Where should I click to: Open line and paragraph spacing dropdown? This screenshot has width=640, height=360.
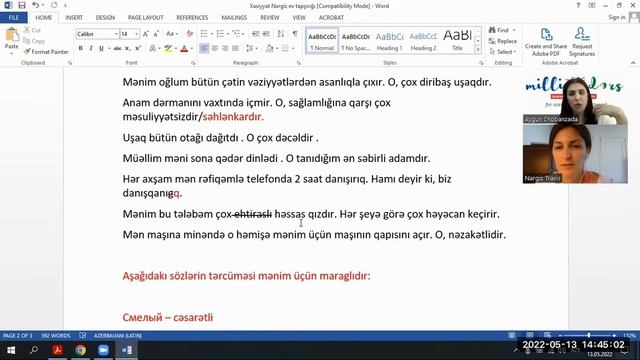[251, 49]
